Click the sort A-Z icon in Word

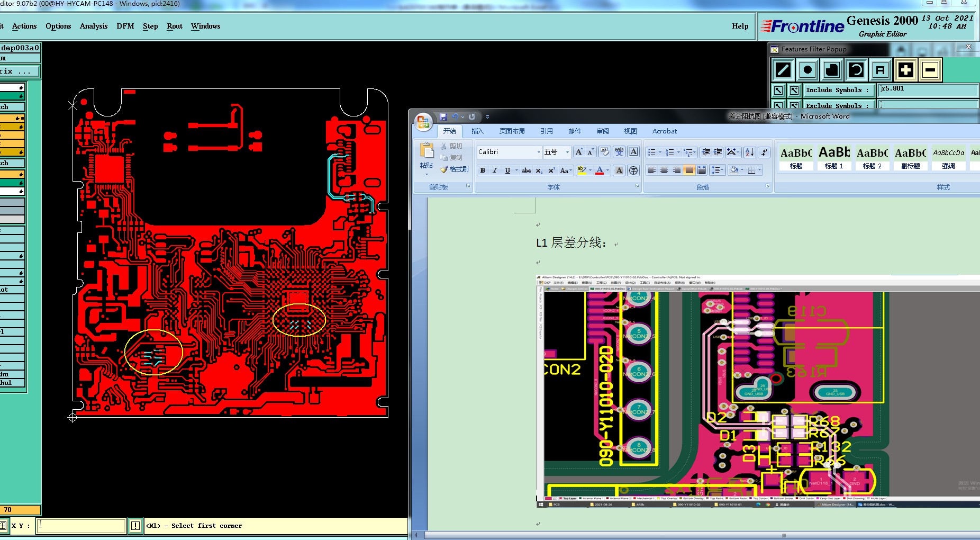[749, 152]
